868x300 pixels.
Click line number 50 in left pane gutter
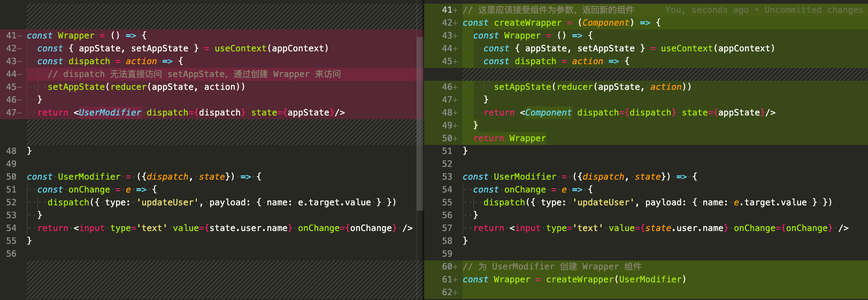click(12, 177)
